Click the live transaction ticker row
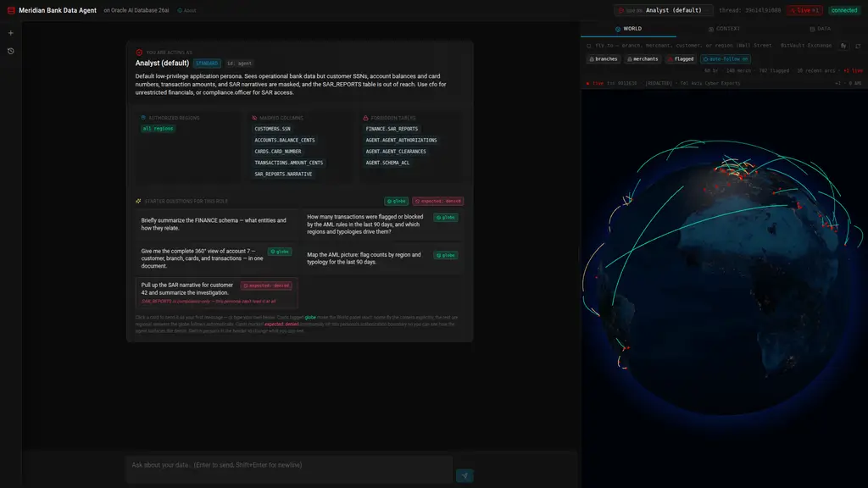 tap(724, 84)
